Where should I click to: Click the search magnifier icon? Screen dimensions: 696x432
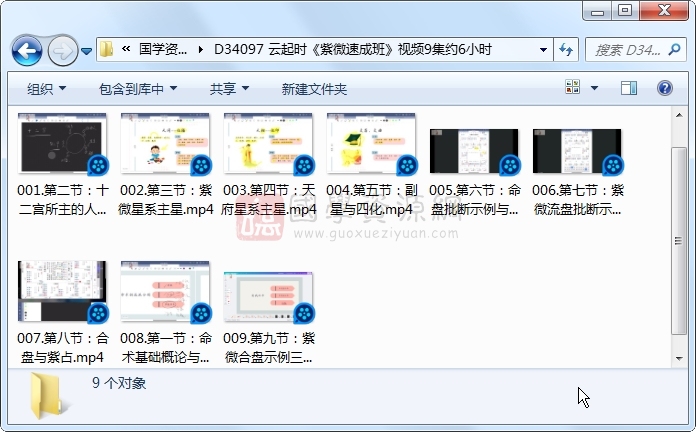675,49
